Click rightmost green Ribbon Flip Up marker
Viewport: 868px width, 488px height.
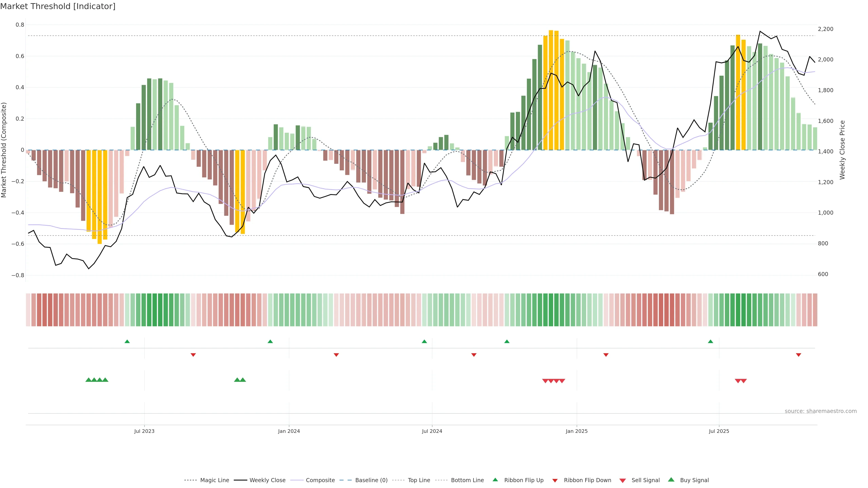[710, 342]
